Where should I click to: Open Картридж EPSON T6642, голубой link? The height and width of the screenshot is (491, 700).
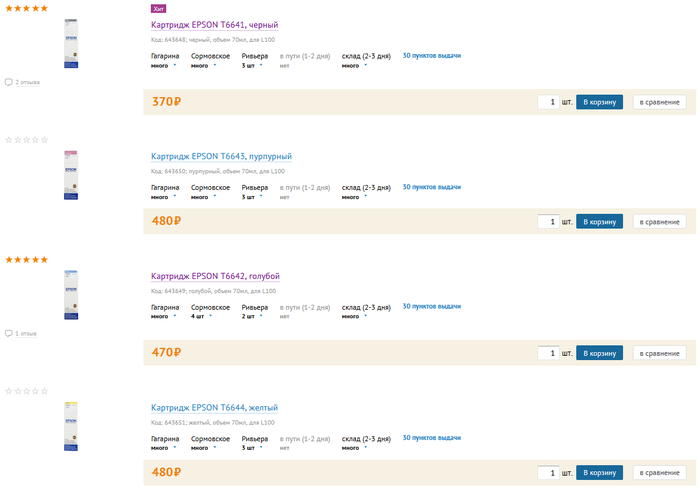[215, 276]
